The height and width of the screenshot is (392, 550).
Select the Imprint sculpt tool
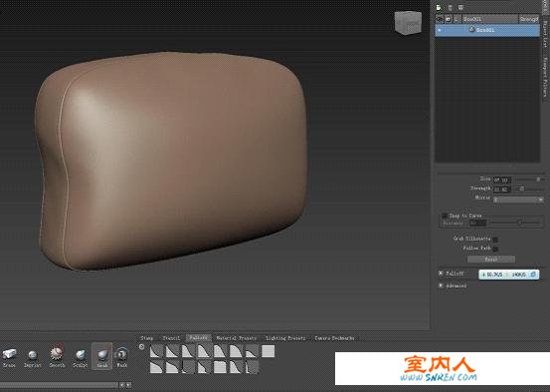click(x=33, y=357)
